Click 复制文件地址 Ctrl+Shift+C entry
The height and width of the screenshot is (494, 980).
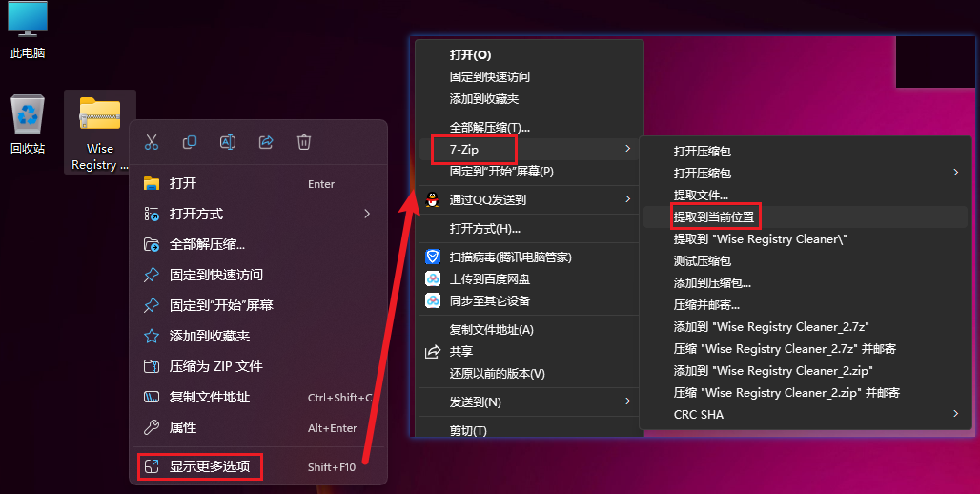[258, 397]
